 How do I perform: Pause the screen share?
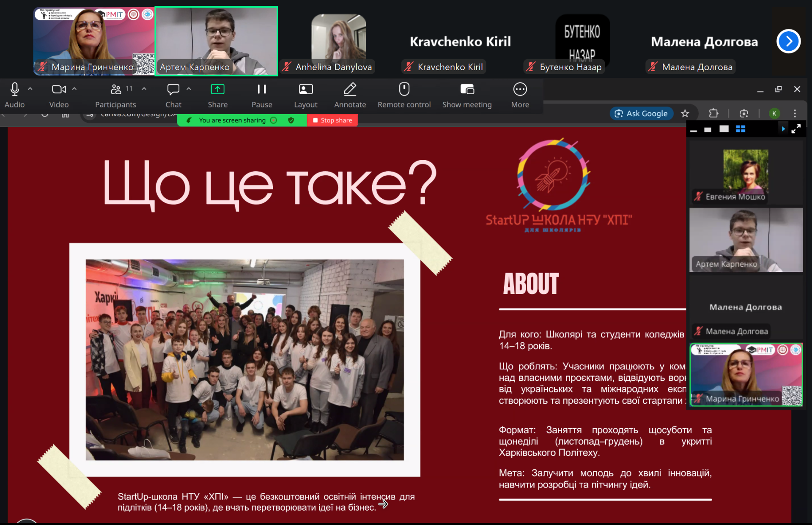pyautogui.click(x=262, y=90)
